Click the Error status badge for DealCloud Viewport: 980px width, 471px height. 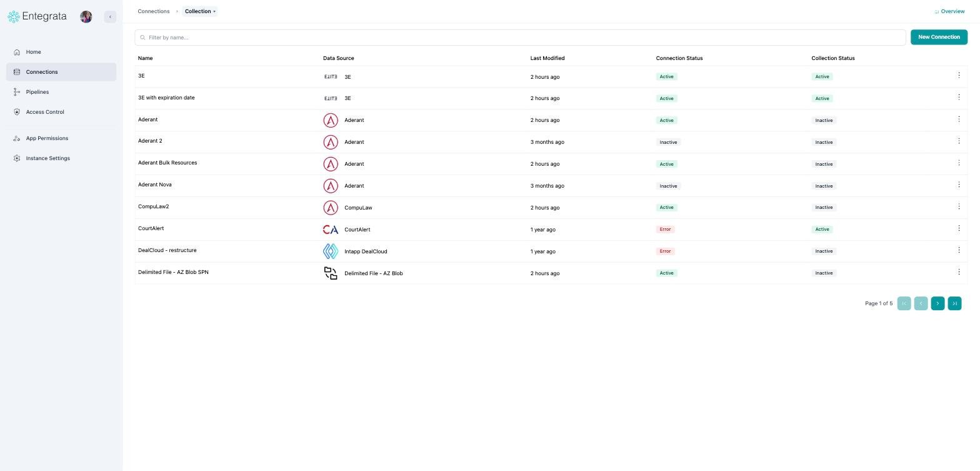pos(665,251)
